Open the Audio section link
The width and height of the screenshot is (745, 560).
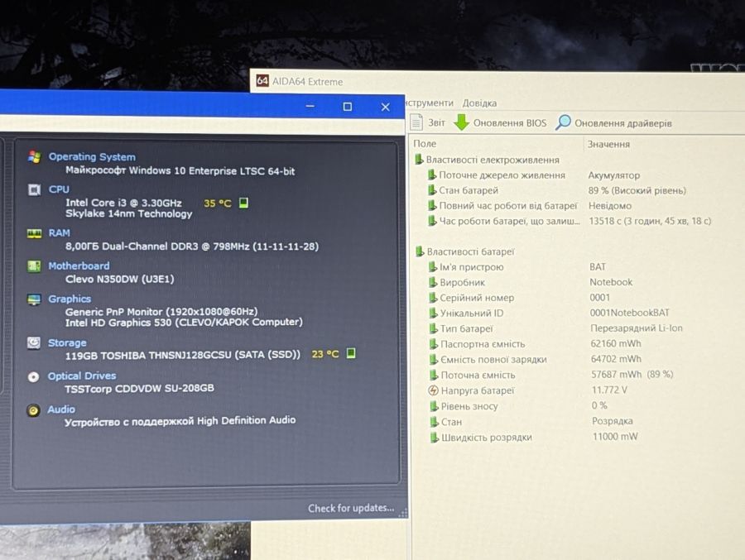click(x=60, y=409)
